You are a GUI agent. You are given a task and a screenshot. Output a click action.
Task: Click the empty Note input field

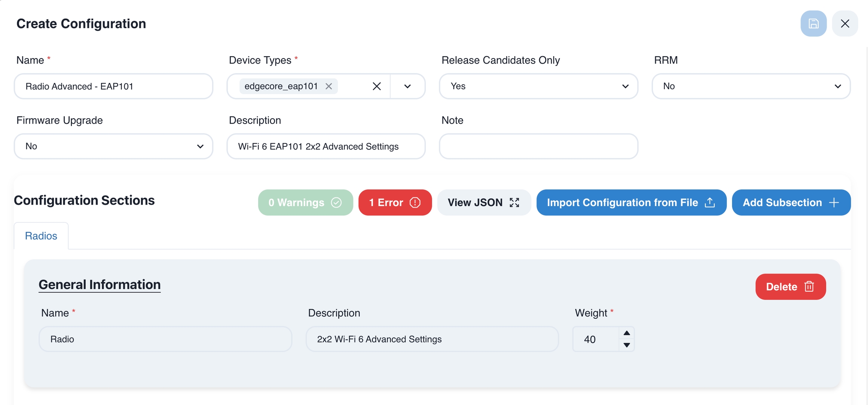click(538, 146)
